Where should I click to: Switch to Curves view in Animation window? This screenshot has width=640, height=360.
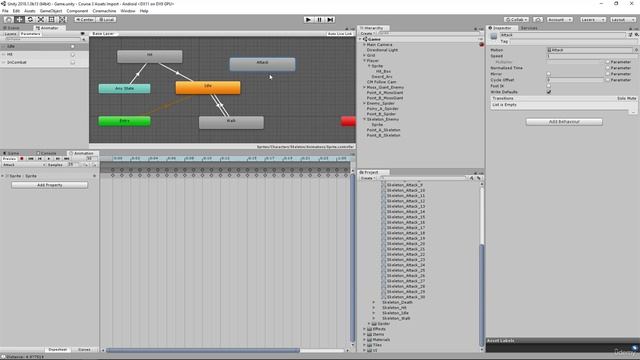tap(84, 350)
